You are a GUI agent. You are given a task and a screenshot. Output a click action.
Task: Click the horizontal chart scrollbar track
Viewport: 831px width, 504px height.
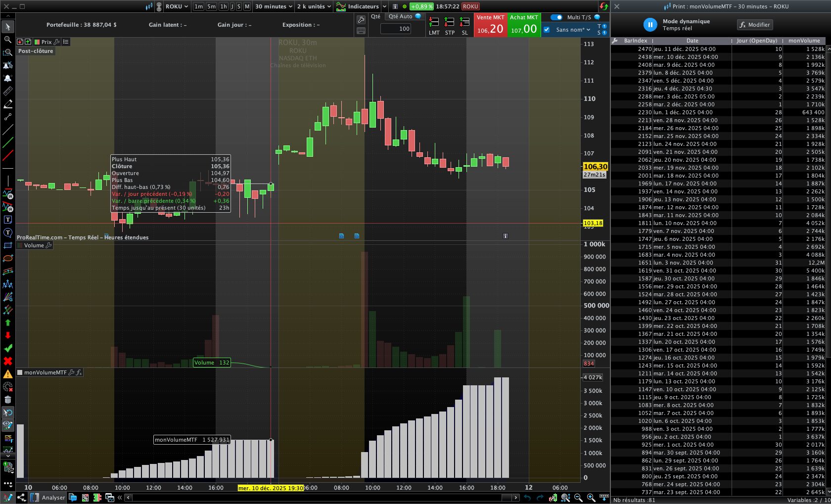tap(322, 498)
